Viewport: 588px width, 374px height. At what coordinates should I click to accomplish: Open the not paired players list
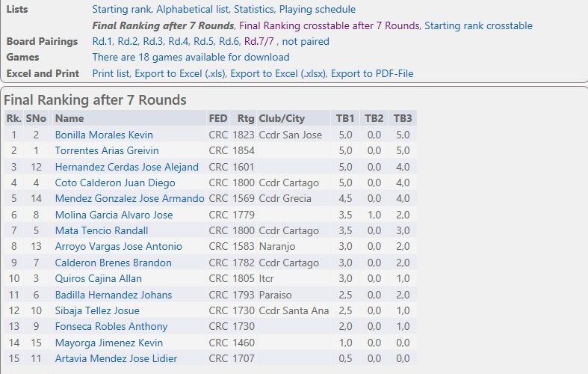coord(306,42)
